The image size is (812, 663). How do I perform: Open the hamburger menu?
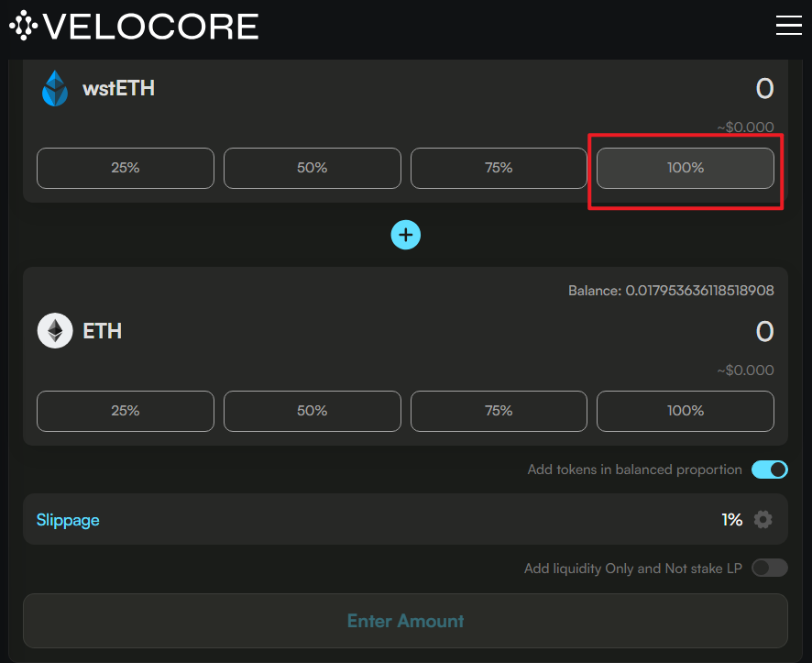click(x=789, y=26)
